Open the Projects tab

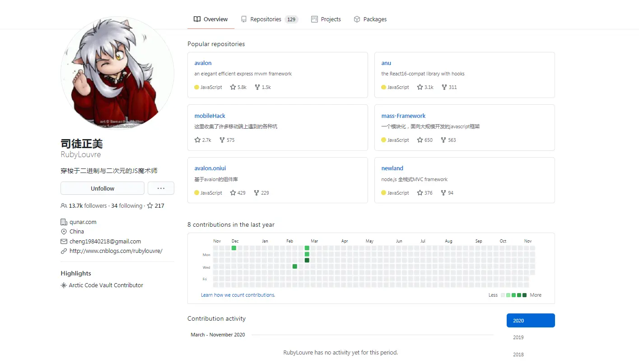(x=326, y=19)
